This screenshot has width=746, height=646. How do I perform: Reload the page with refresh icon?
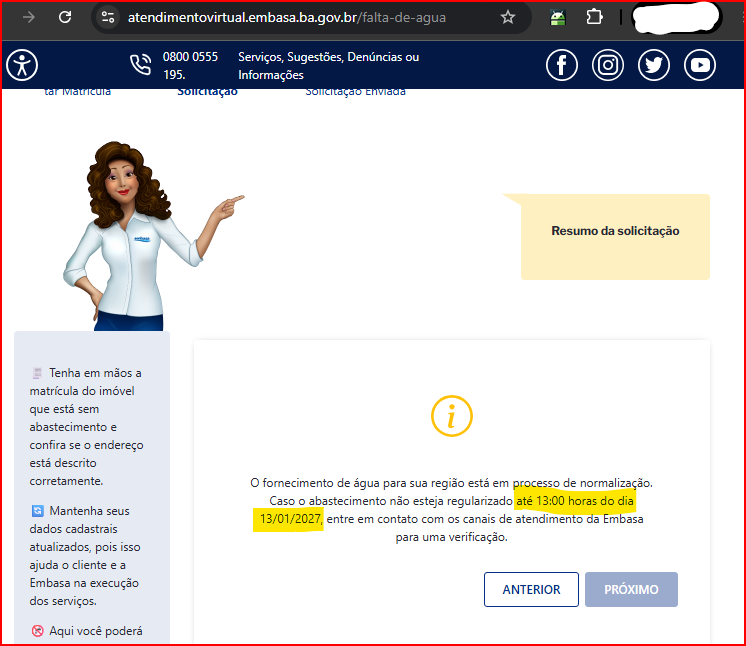tap(65, 18)
